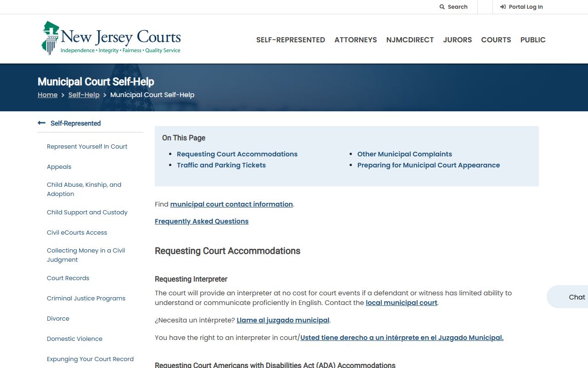
Task: Click the Search magnifier icon
Action: pyautogui.click(x=442, y=7)
